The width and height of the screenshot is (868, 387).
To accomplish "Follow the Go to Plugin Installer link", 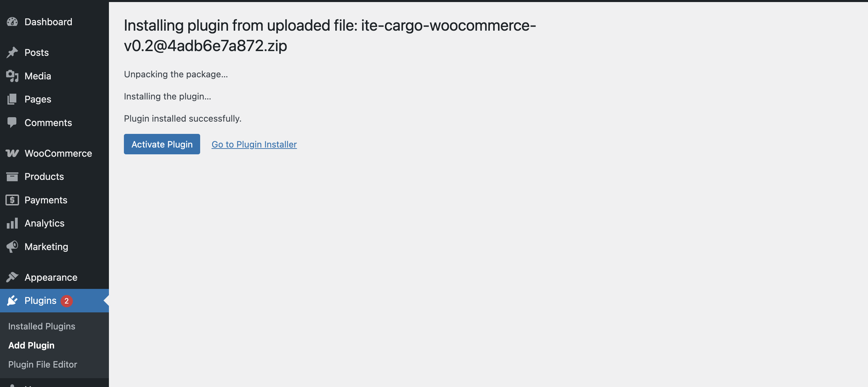I will click(x=254, y=144).
